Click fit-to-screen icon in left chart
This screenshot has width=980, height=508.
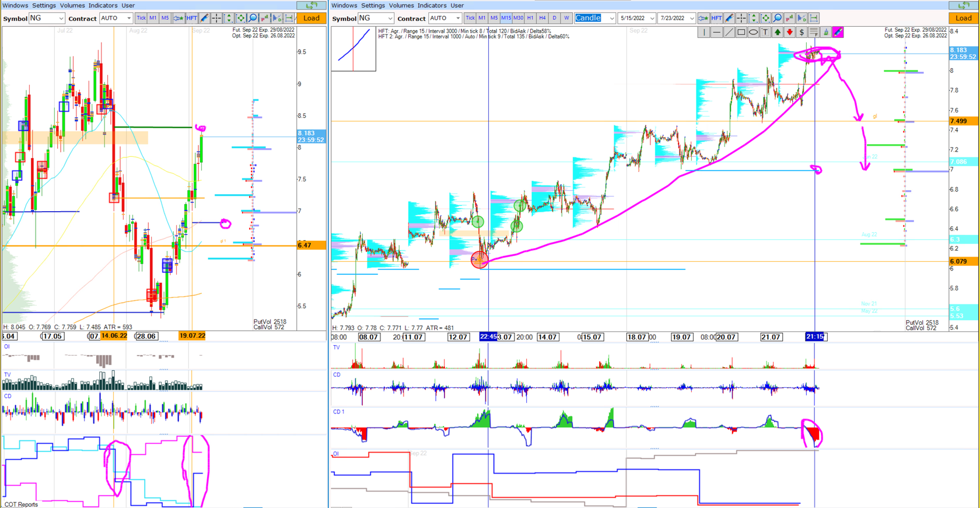coord(241,18)
